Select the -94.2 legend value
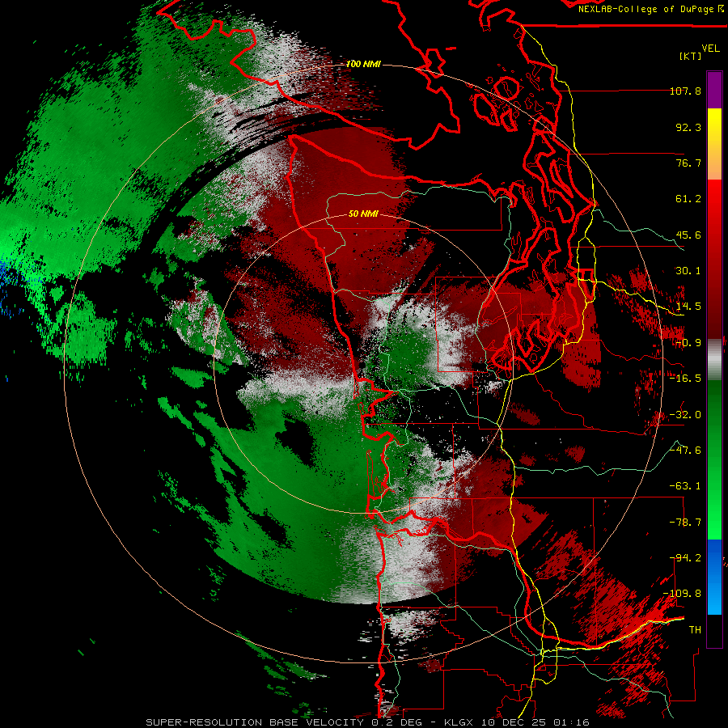The width and height of the screenshot is (728, 728). coord(685,558)
